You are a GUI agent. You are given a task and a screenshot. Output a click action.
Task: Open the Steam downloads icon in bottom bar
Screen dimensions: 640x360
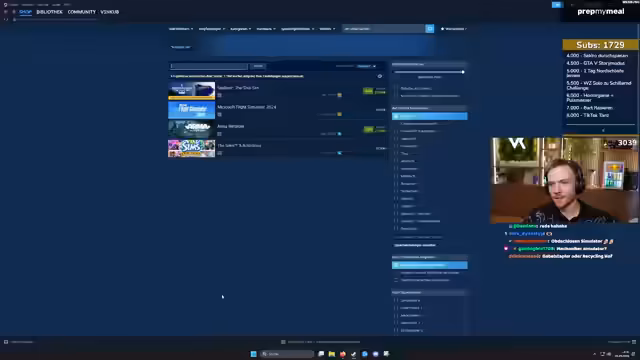pyautogui.click(x=283, y=342)
